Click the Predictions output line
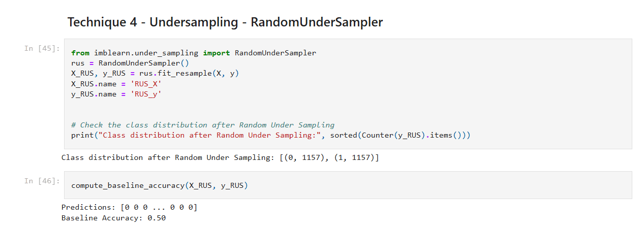This screenshot has width=644, height=229. [x=129, y=207]
